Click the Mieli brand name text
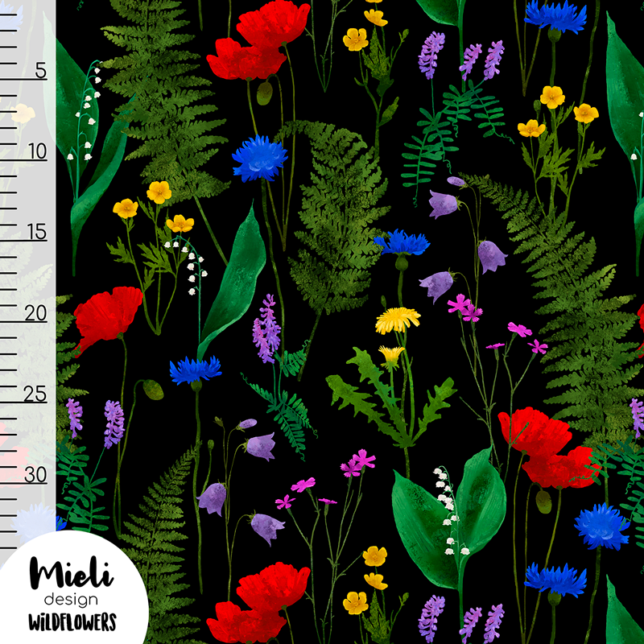Viewport: 644px width, 644px height. click(x=71, y=572)
